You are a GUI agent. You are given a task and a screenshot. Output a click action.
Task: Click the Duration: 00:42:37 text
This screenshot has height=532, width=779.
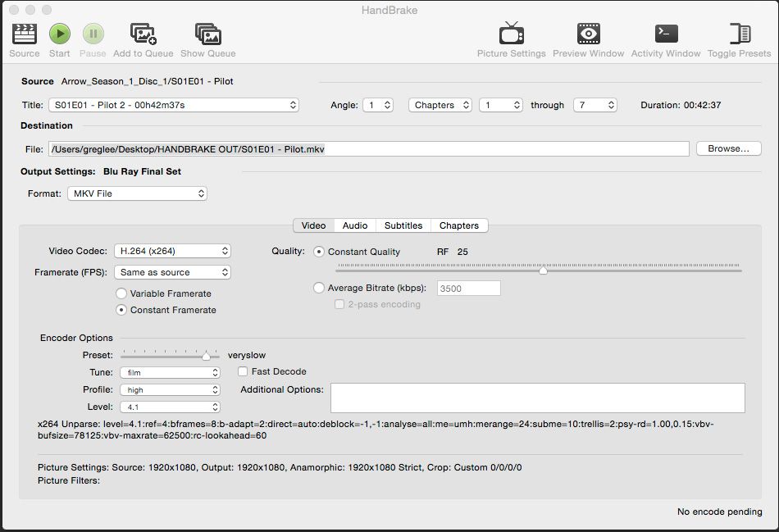coord(681,105)
